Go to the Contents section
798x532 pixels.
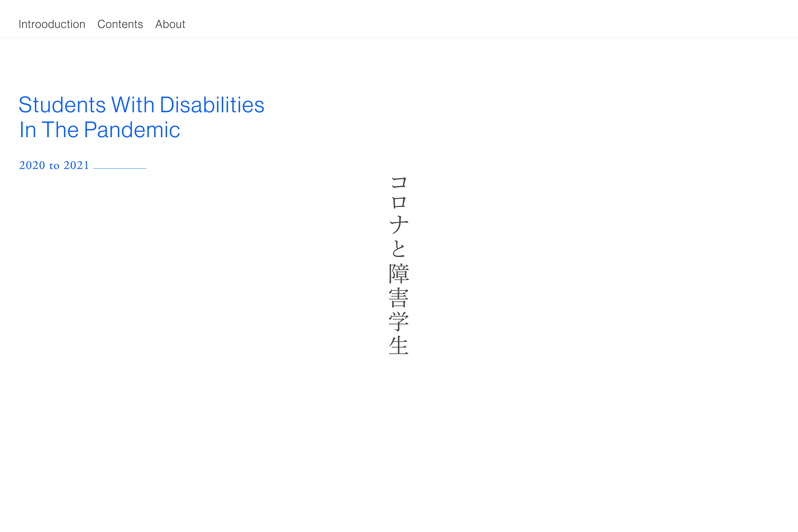click(x=120, y=24)
